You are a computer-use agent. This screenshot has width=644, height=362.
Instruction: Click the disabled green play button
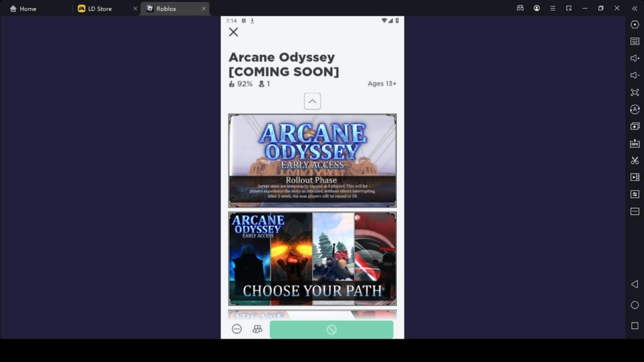(332, 329)
